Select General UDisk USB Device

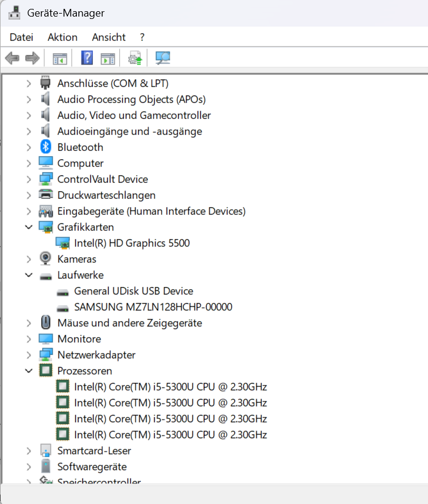coord(134,291)
